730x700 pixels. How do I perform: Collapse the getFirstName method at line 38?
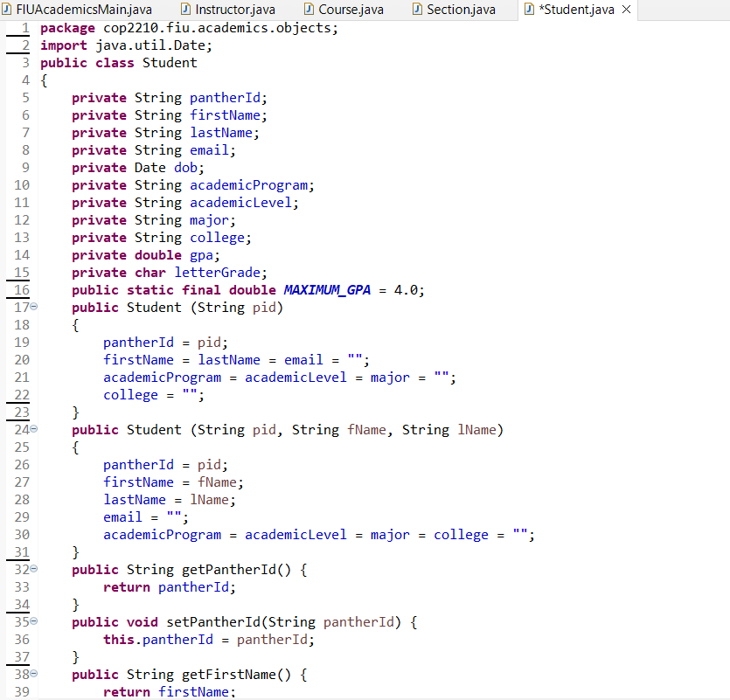[x=34, y=674]
